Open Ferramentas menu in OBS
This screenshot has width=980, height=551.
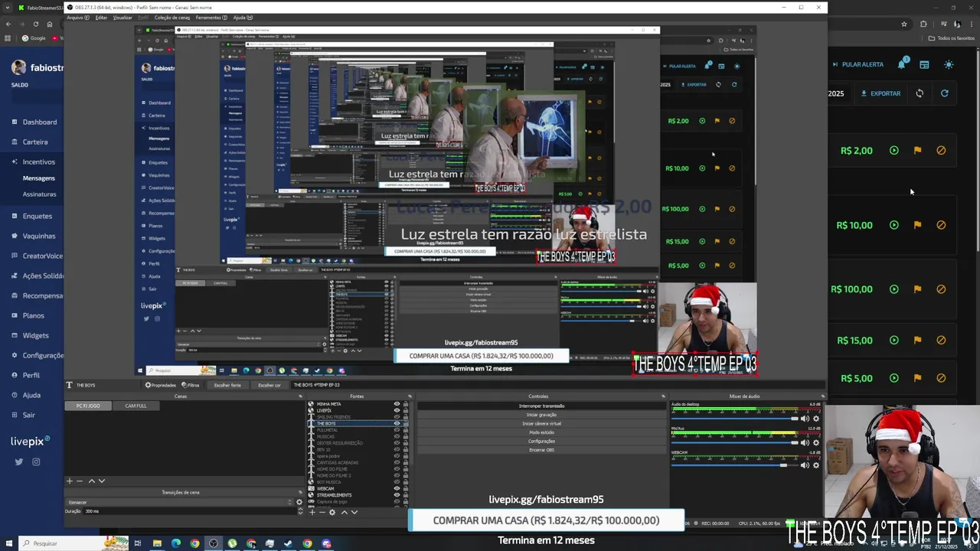[x=211, y=18]
